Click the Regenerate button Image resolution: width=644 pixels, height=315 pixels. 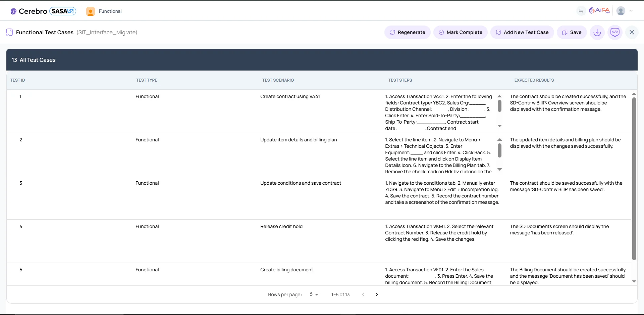pyautogui.click(x=407, y=32)
